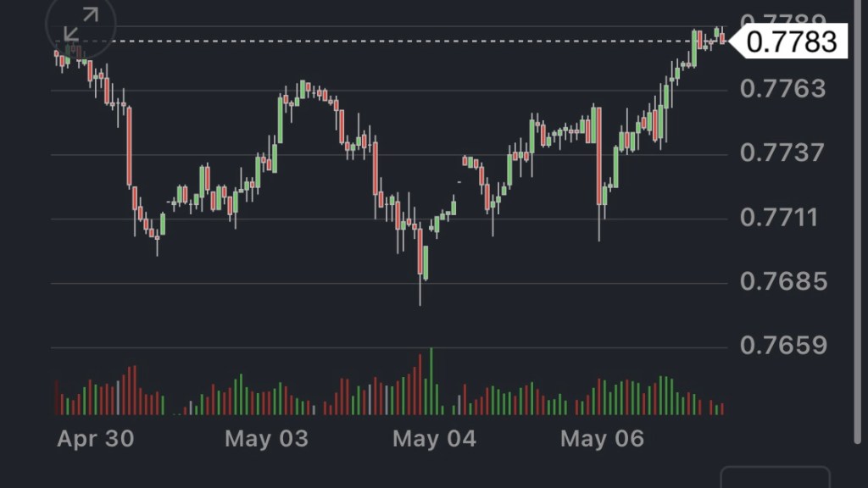The height and width of the screenshot is (488, 868).
Task: Click the lowest candle of the chart
Action: pyautogui.click(x=420, y=252)
